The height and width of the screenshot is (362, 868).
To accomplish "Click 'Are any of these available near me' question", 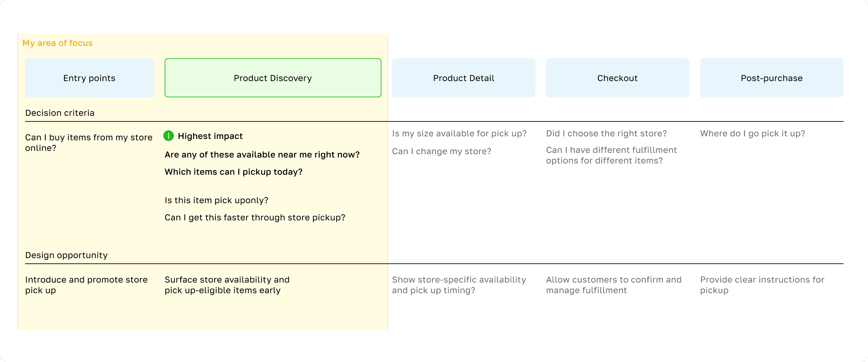I will pos(262,155).
